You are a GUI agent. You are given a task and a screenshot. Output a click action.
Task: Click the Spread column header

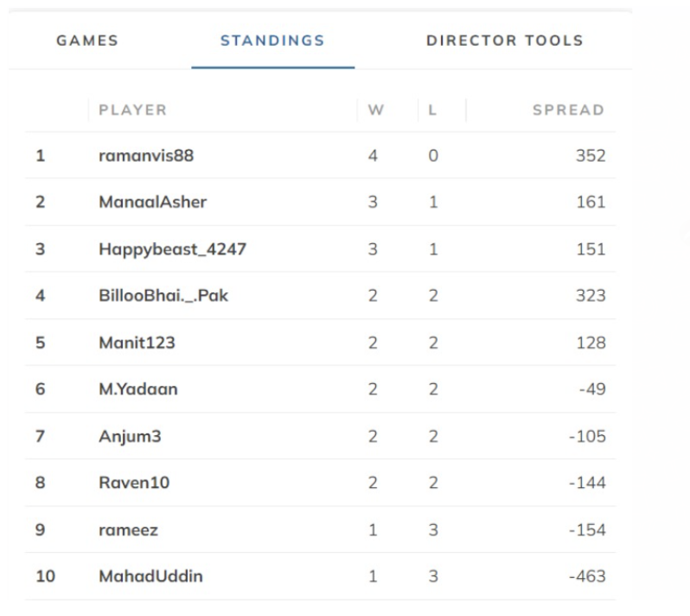(x=568, y=110)
